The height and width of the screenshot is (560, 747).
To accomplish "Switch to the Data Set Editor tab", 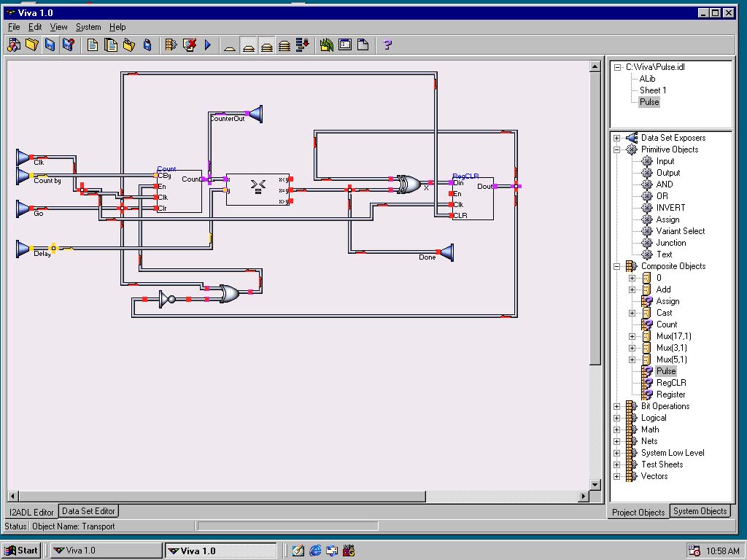I will coord(88,511).
